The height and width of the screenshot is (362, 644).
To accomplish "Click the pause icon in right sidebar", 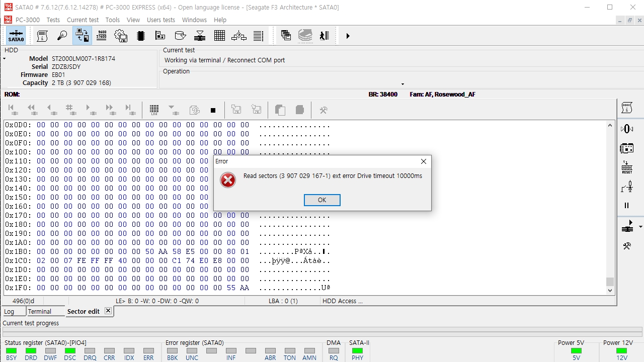I will (627, 205).
